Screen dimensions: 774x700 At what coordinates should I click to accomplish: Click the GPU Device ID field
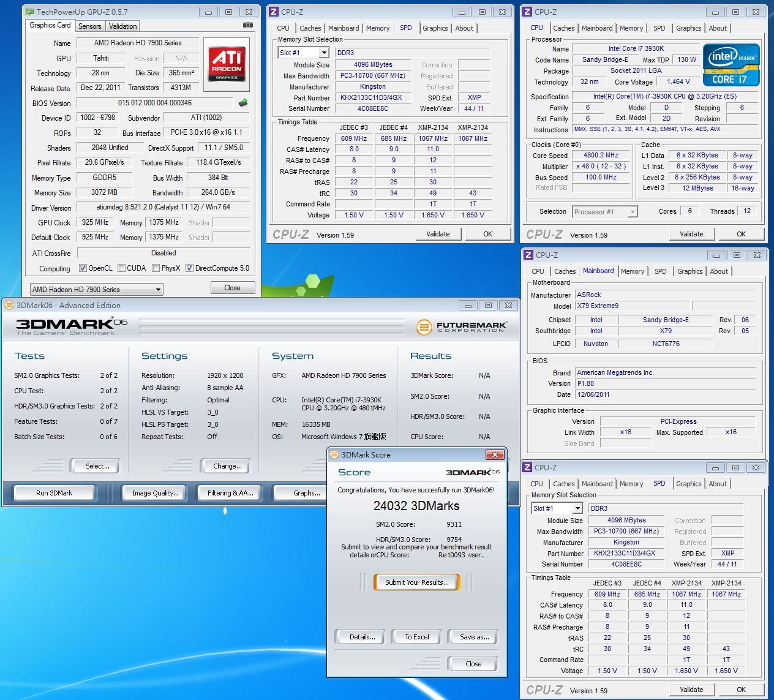(x=97, y=118)
